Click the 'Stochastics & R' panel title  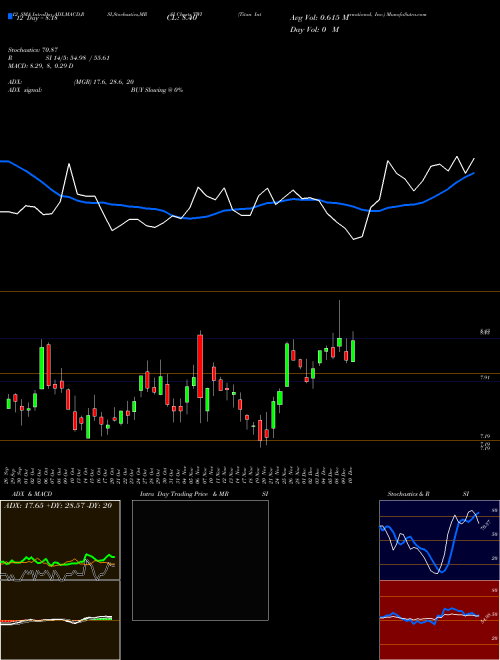tap(408, 494)
